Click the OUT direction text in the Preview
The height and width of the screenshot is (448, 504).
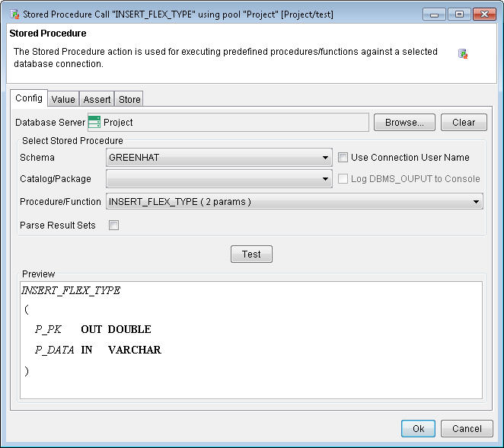(x=91, y=329)
